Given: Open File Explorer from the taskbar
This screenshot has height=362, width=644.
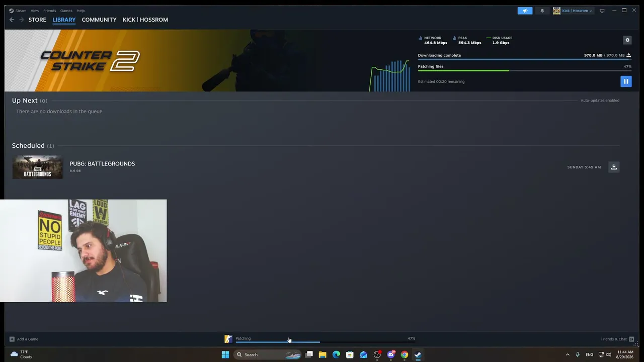Looking at the screenshot, I should coord(323,354).
